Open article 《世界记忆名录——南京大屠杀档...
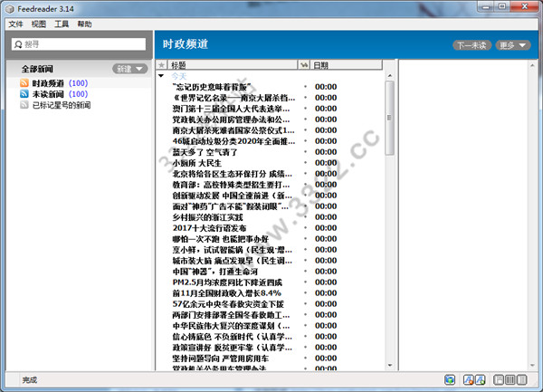543x392 pixels. (233, 98)
